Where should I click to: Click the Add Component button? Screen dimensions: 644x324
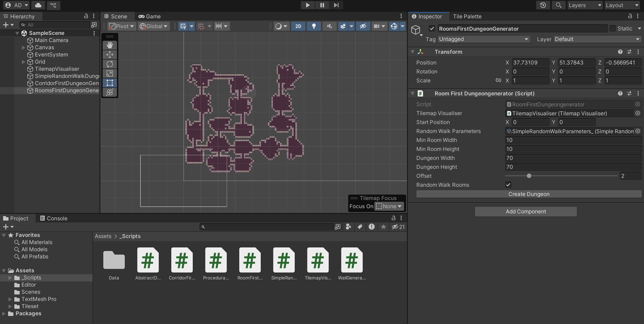(x=526, y=212)
